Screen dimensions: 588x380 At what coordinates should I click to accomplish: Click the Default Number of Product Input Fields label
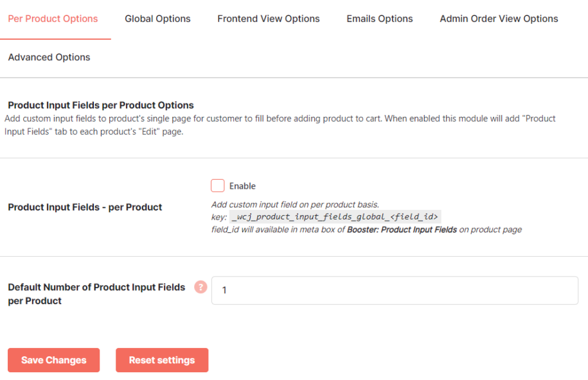click(x=96, y=294)
